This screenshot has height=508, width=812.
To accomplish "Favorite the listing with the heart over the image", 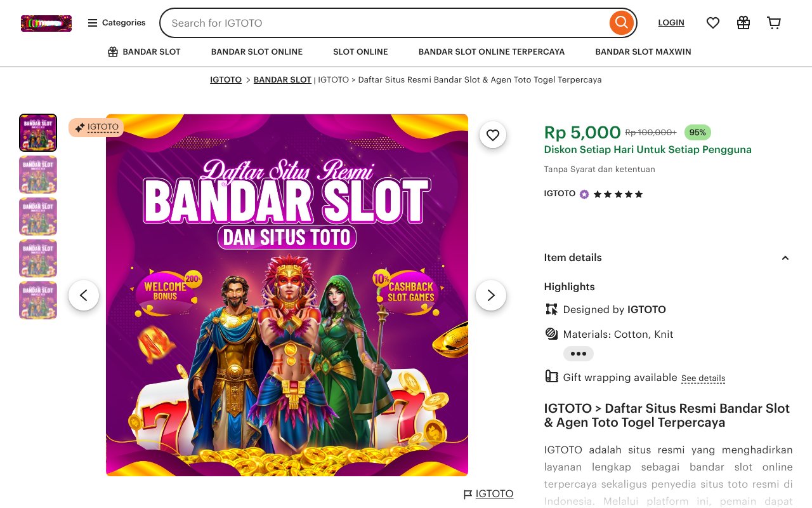I will (493, 135).
